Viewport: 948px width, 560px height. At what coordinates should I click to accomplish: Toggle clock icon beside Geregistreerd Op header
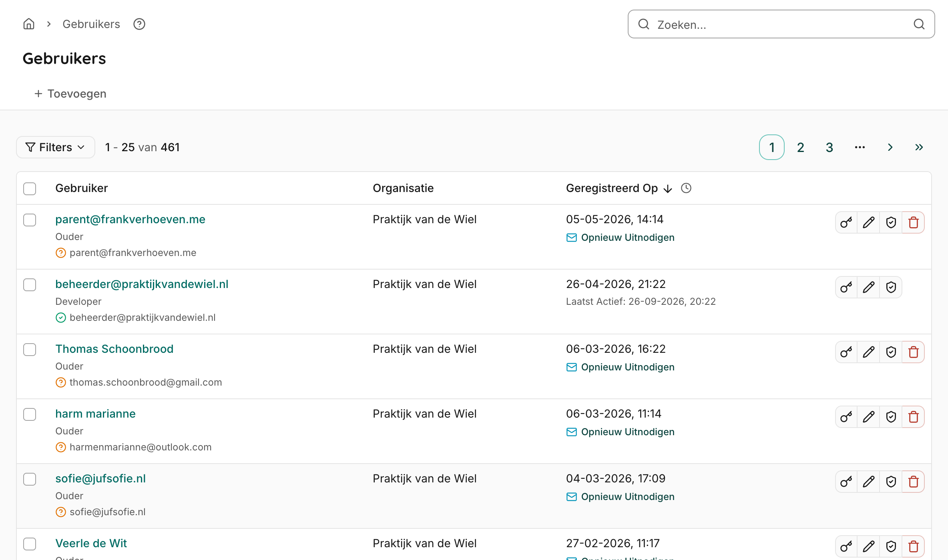[686, 188]
